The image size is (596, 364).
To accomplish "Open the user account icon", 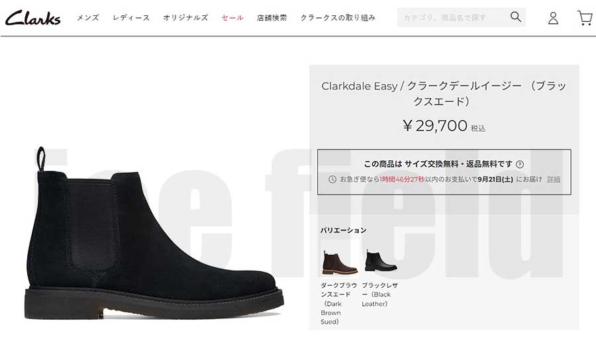I will 553,18.
